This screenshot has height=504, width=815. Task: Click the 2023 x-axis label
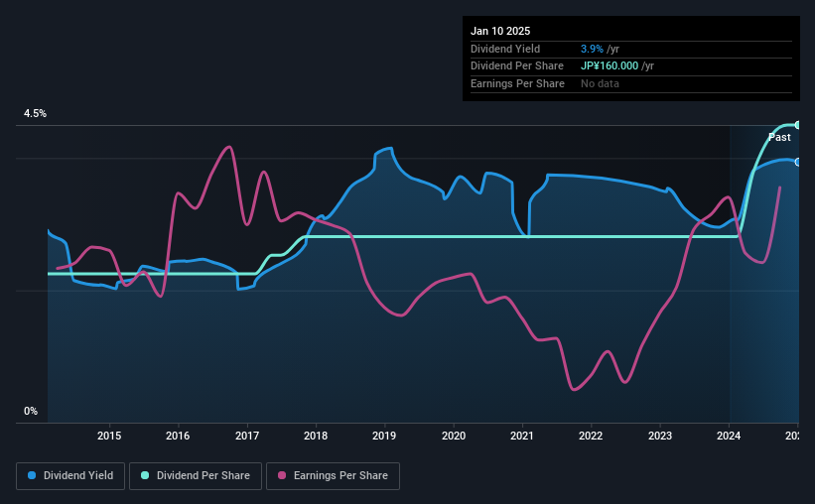(x=660, y=436)
